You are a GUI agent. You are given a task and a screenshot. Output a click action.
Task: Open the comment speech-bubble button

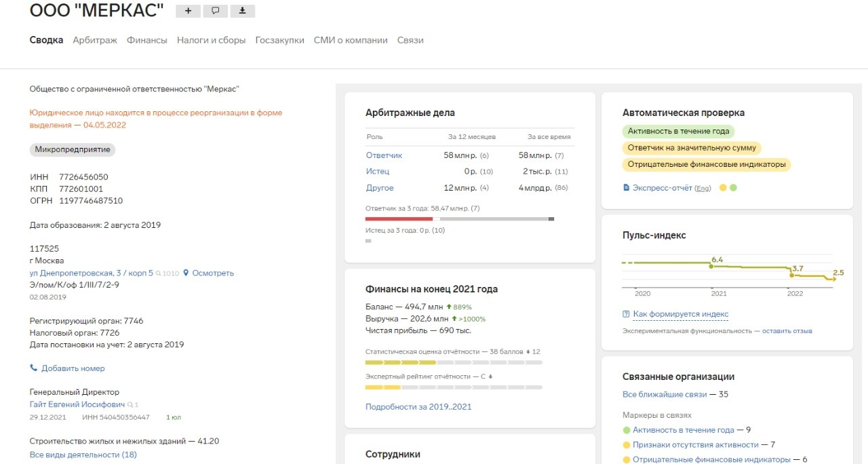[x=215, y=11]
